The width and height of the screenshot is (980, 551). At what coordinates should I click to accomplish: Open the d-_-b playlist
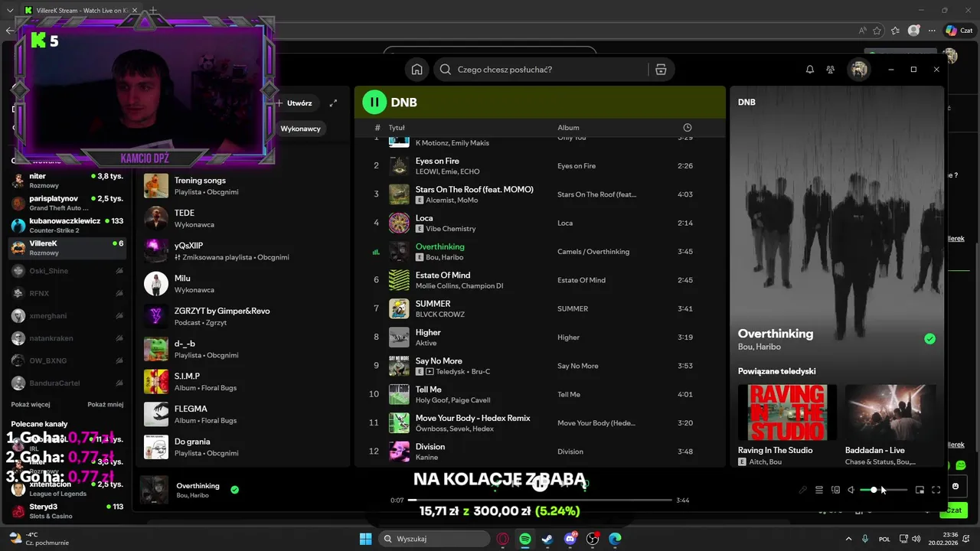243,349
